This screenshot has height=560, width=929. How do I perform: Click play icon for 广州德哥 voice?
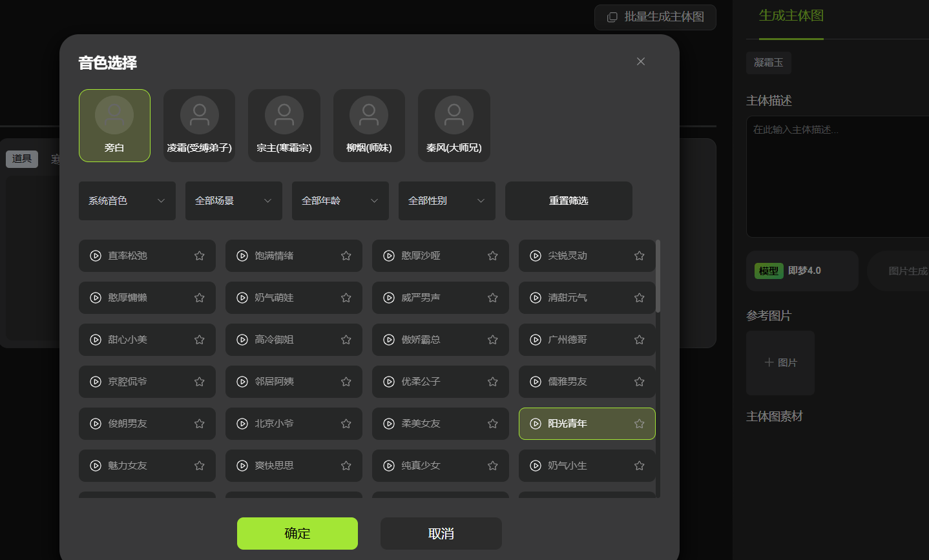coord(536,340)
